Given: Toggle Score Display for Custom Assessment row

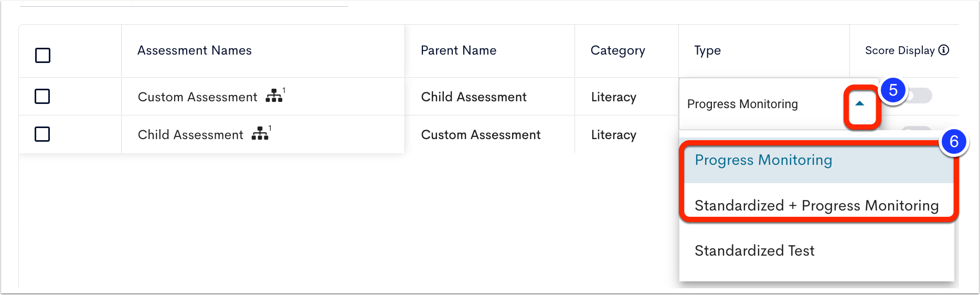Looking at the screenshot, I should pos(918,96).
